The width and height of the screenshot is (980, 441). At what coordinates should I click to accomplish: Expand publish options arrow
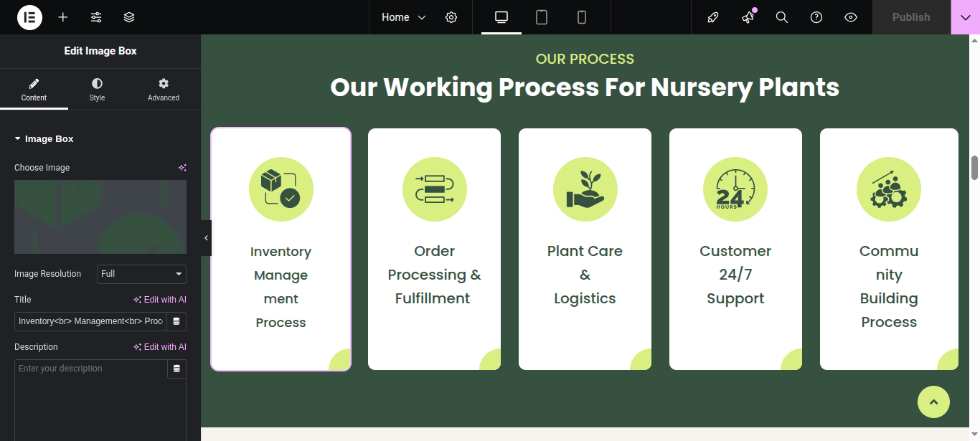tap(965, 17)
